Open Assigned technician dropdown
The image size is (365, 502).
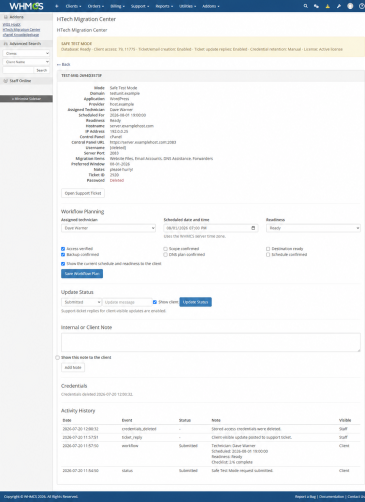108,228
